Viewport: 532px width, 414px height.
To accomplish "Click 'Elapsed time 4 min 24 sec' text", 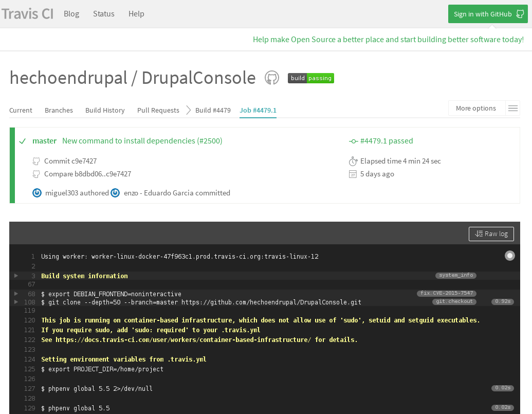I will click(x=400, y=161).
